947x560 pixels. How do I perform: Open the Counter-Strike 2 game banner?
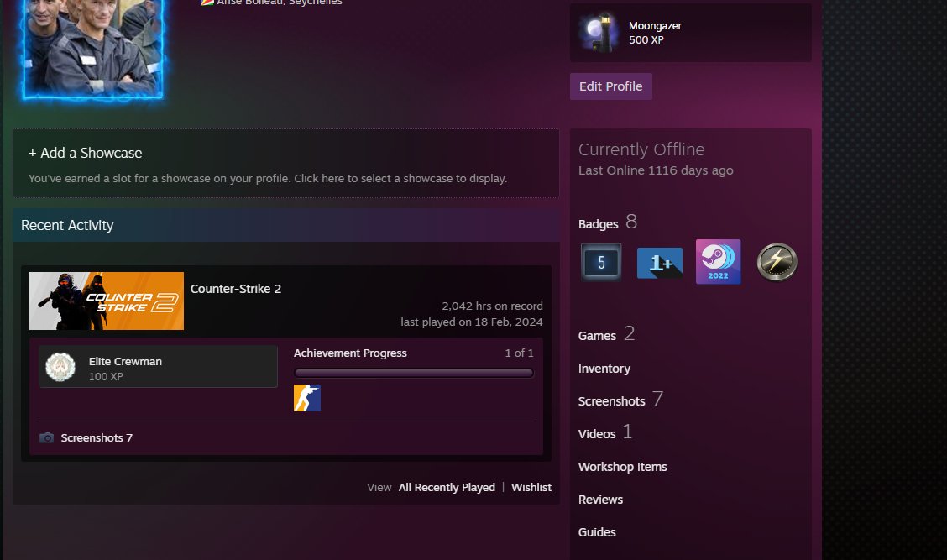107,301
